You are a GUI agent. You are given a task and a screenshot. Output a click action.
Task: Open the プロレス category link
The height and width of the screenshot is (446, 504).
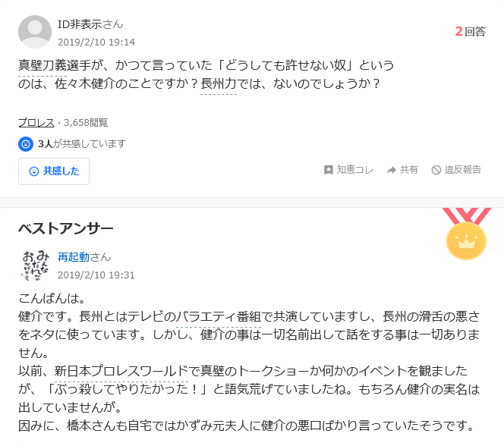[x=36, y=123]
